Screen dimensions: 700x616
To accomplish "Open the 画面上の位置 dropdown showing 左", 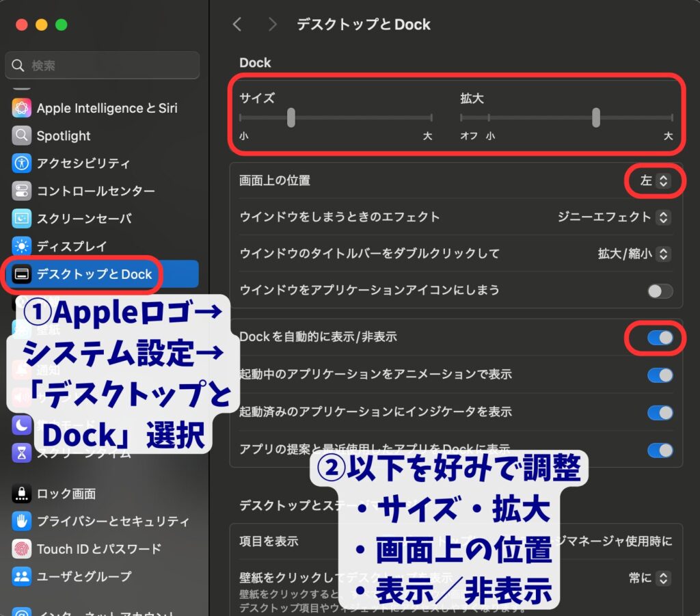I will click(x=655, y=180).
